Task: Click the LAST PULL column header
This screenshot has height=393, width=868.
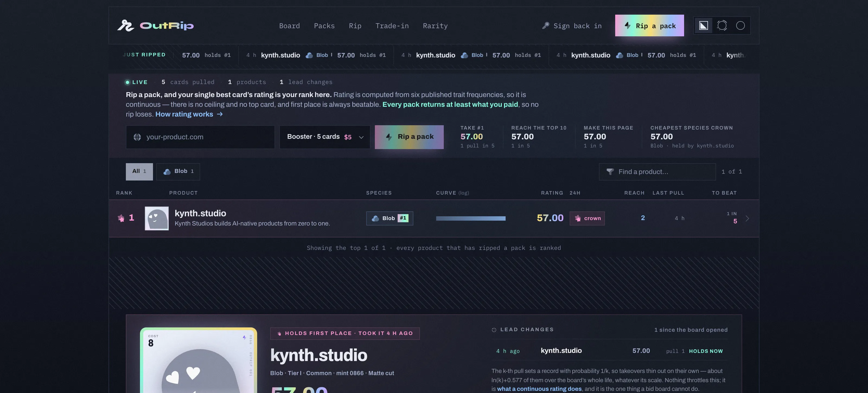Action: point(668,193)
